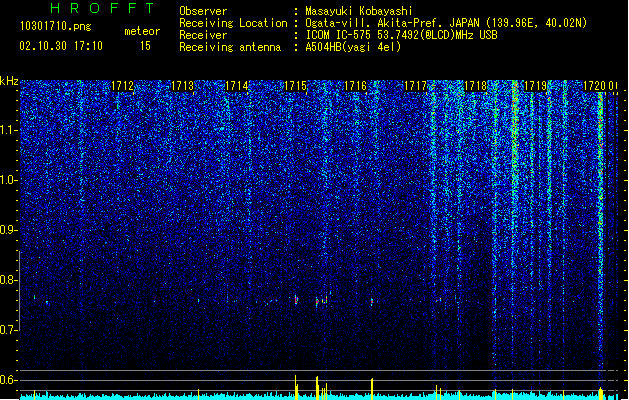
Task: Select the filename 10301710.png
Action: click(x=56, y=26)
